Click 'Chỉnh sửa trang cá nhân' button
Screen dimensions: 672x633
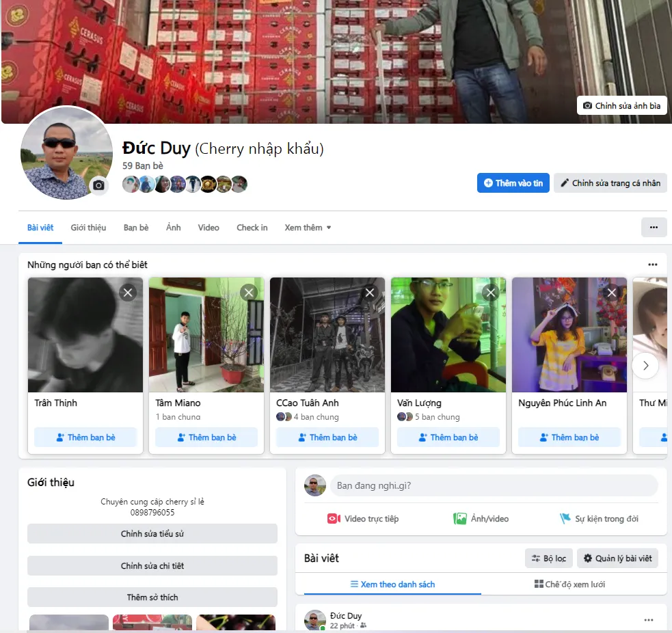click(610, 183)
